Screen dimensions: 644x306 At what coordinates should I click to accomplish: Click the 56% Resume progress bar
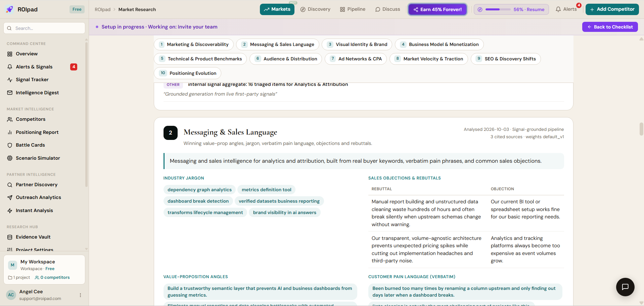[x=511, y=9]
